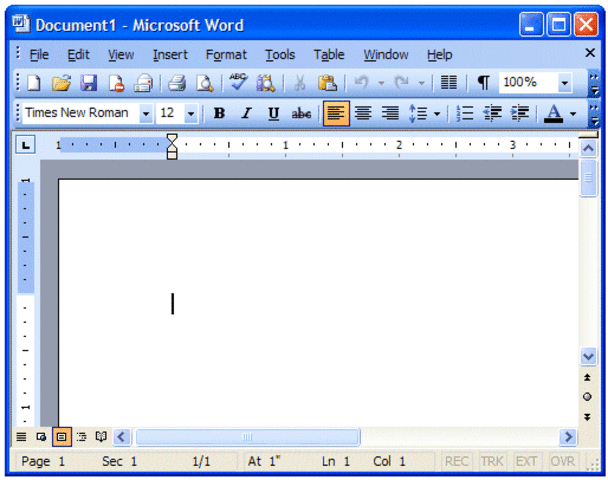
Task: Switch to Outline view
Action: point(81,437)
